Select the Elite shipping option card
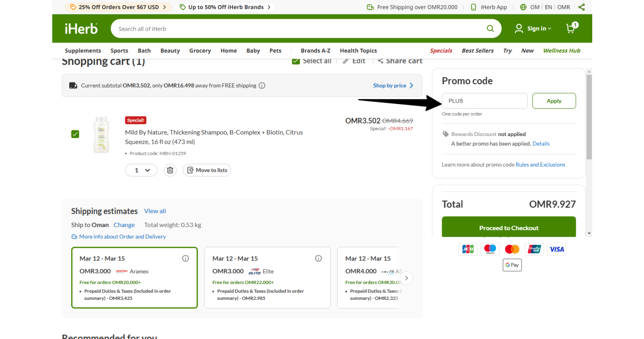The height and width of the screenshot is (339, 644). point(267,278)
